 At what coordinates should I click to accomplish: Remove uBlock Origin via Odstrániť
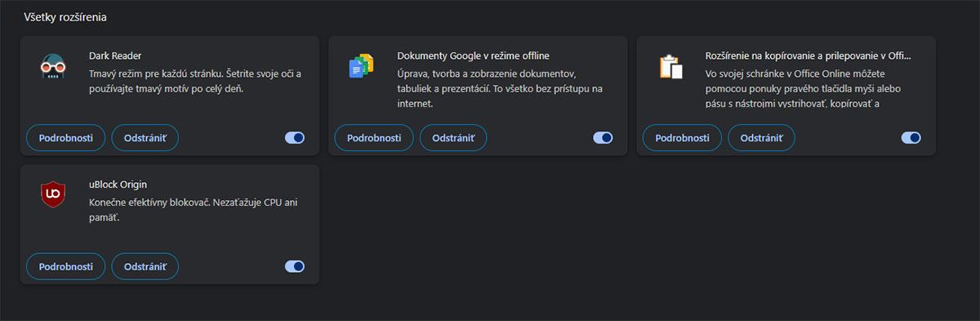pos(145,266)
